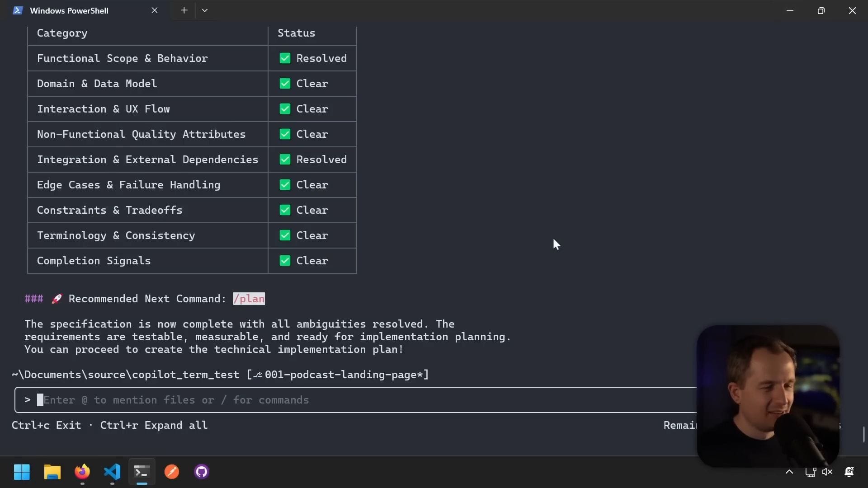Screen dimensions: 868x488
Task: Click the Terminal icon in the taskbar
Action: point(142,472)
